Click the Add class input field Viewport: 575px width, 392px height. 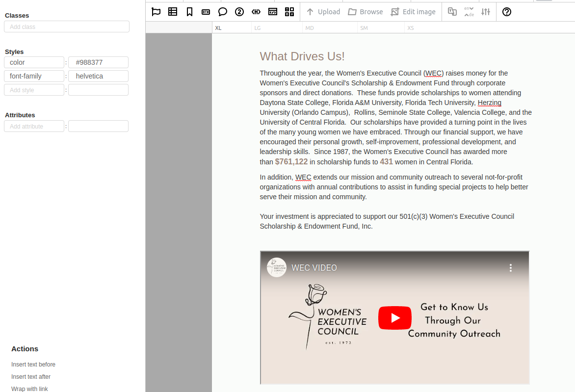click(x=67, y=27)
